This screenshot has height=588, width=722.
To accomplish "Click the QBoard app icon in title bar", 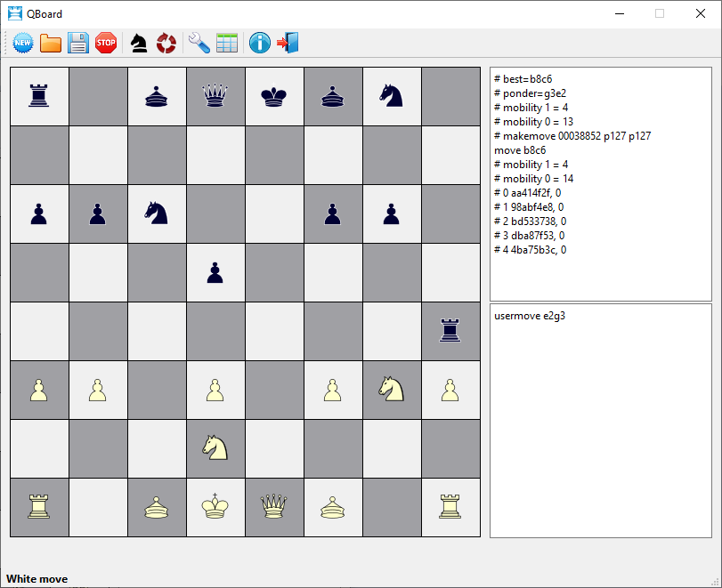I will pos(15,14).
